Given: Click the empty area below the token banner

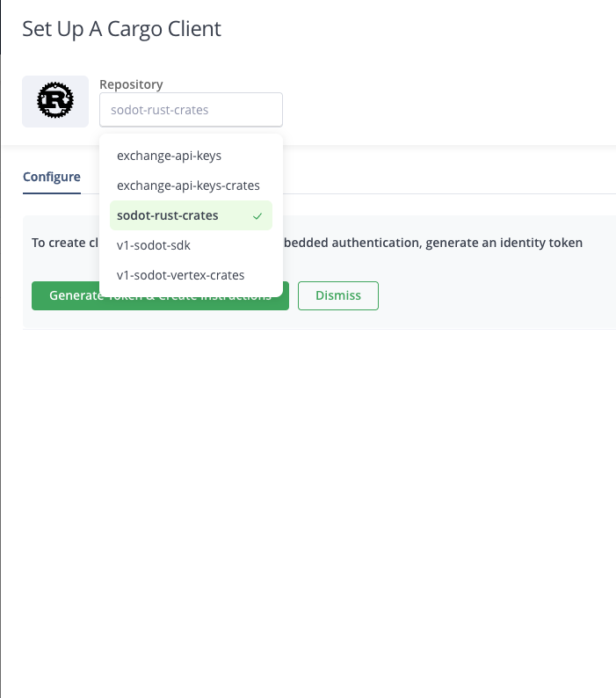Looking at the screenshot, I should [308, 490].
